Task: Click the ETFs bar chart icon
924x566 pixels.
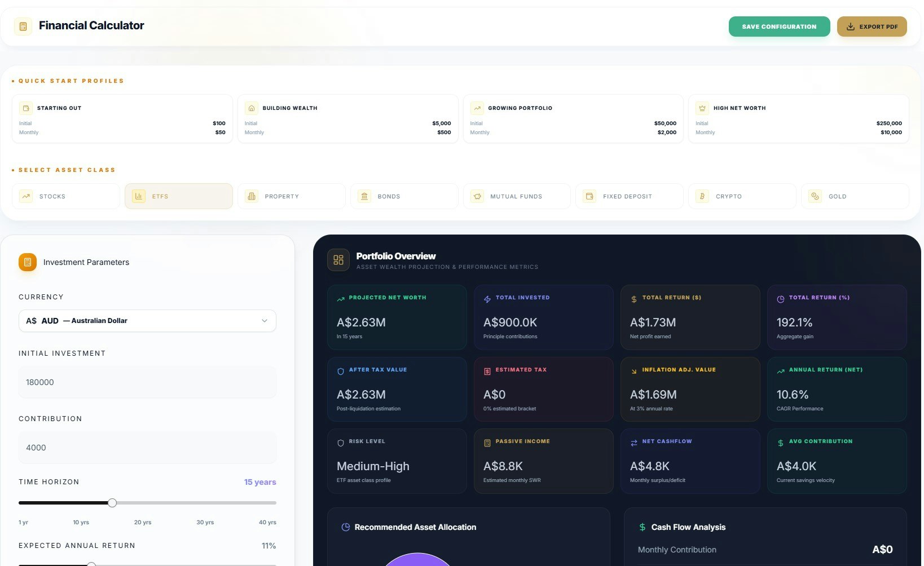Action: [139, 196]
